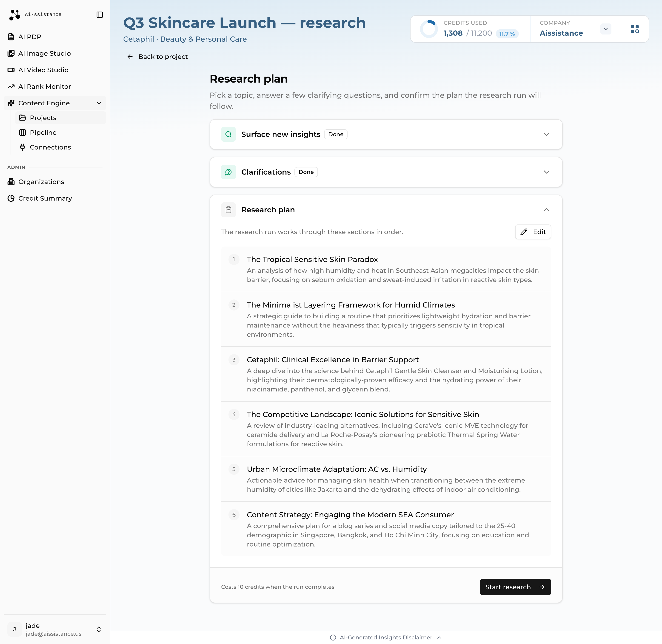The height and width of the screenshot is (644, 662).
Task: Click the Research plan clipboard icon
Action: pos(228,210)
